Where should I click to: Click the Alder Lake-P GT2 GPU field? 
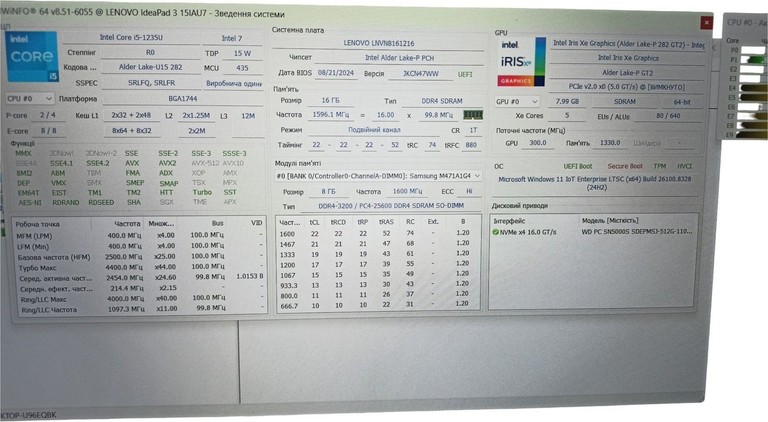coord(627,72)
